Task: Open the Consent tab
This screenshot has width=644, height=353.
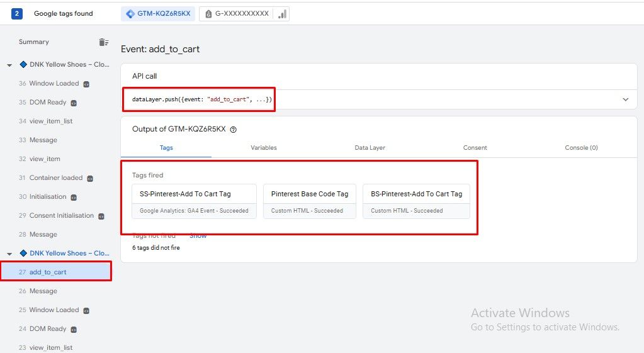Action: click(475, 148)
